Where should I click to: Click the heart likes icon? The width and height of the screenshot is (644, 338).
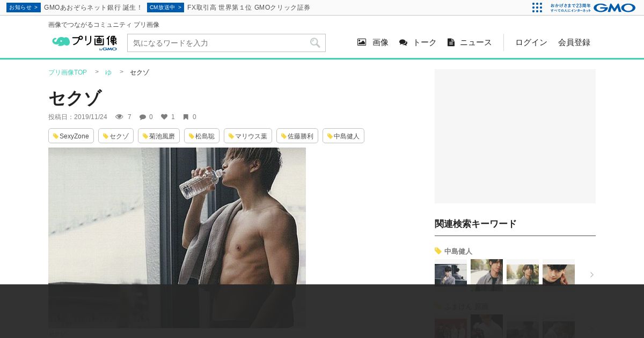pos(164,117)
